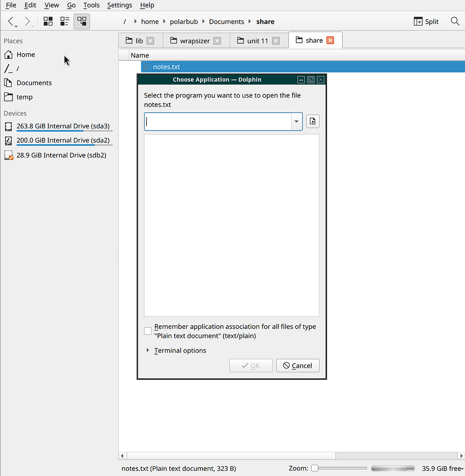Mount the 28.9 GiB Internal Drive (sdb2)

tap(61, 155)
